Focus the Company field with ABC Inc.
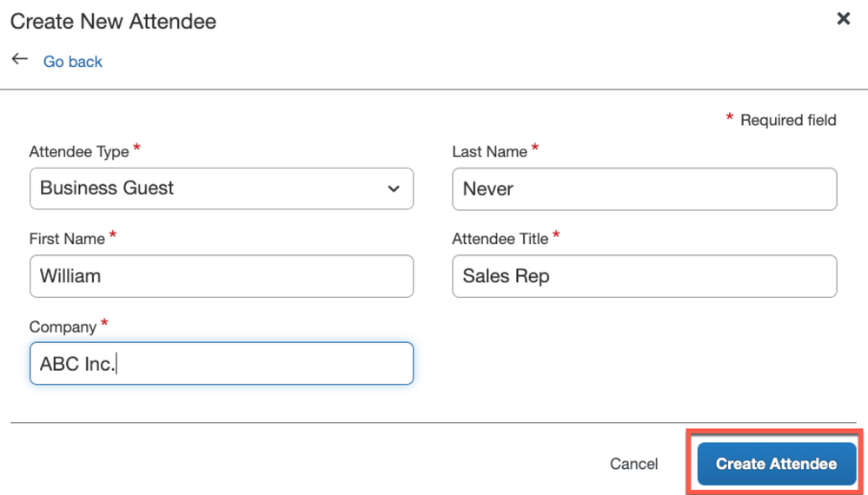 coord(222,363)
